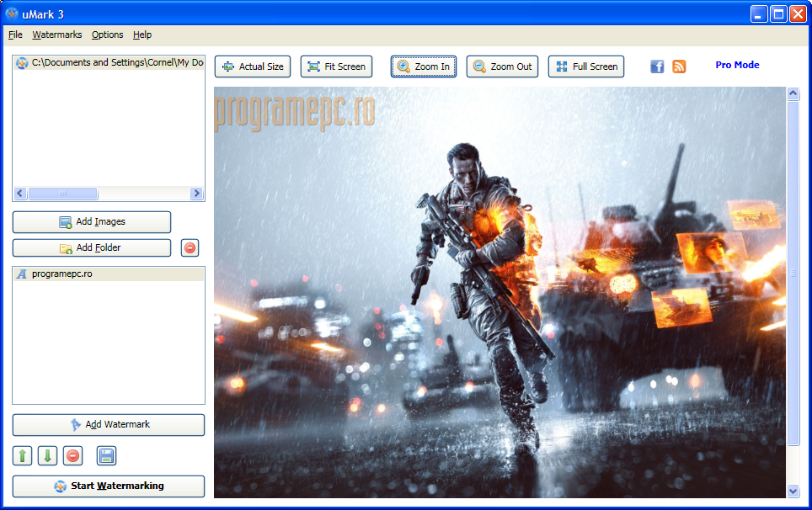Click the uMark 3 title bar icon
The image size is (812, 510).
[12, 14]
